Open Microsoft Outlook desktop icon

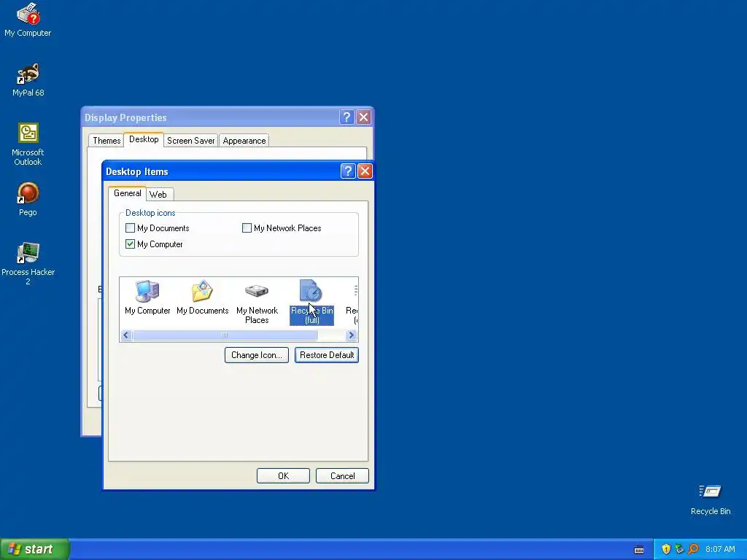28,144
